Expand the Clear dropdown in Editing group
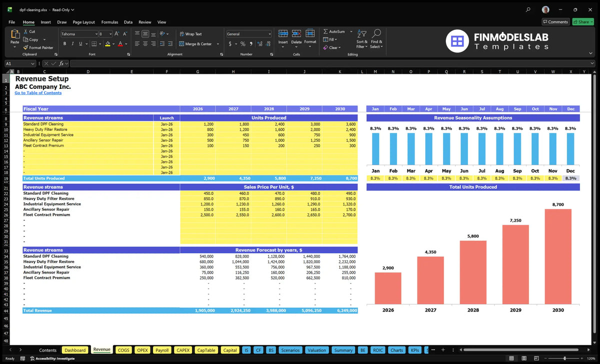Image resolution: width=600 pixels, height=364 pixels. pos(339,48)
